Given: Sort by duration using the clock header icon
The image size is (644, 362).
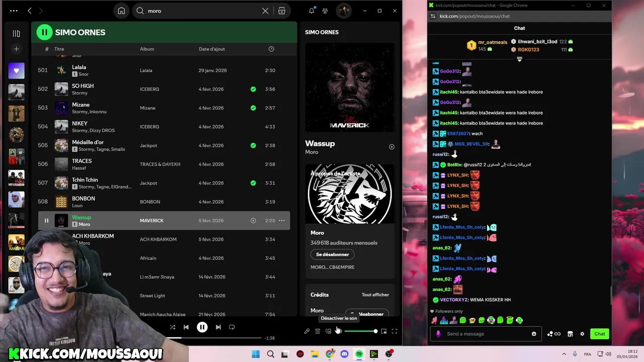Looking at the screenshot, I should (271, 49).
